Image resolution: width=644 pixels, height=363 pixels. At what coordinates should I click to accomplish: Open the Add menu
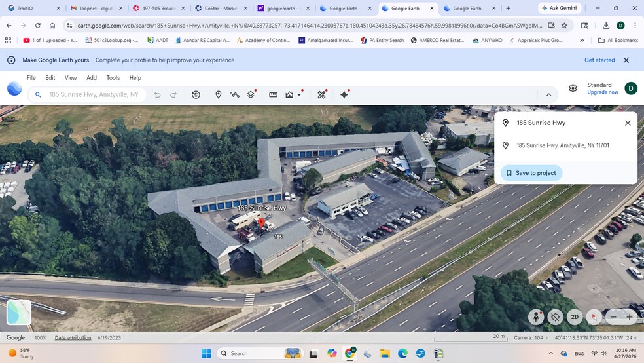tap(92, 78)
